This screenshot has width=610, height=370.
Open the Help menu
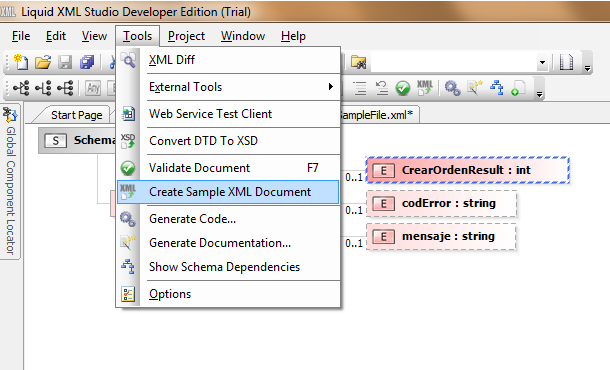(293, 36)
